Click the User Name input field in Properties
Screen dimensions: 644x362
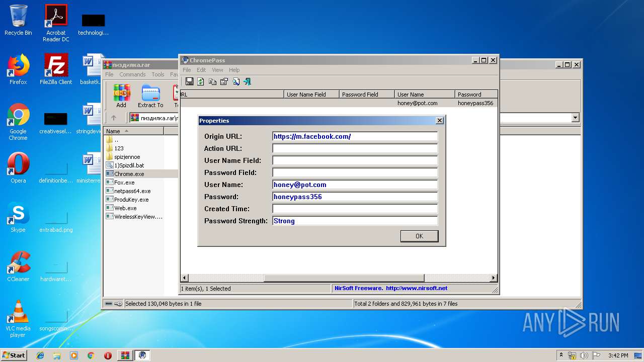pos(355,185)
